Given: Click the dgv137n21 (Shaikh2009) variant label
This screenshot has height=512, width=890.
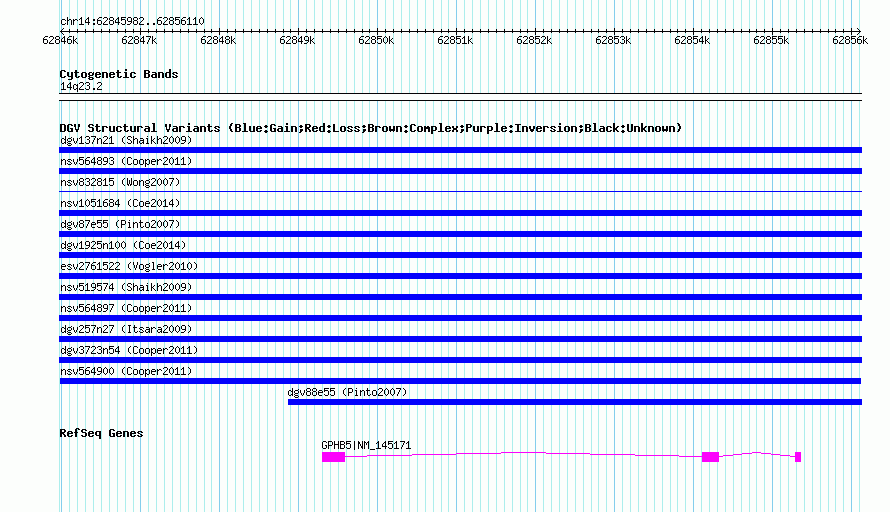Looking at the screenshot, I should pyautogui.click(x=126, y=140).
